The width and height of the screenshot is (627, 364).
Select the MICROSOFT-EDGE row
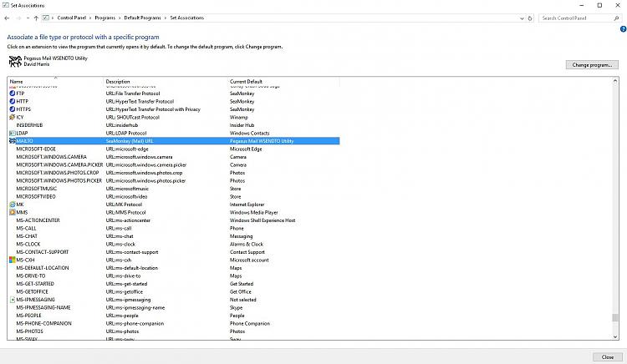[x=174, y=149]
